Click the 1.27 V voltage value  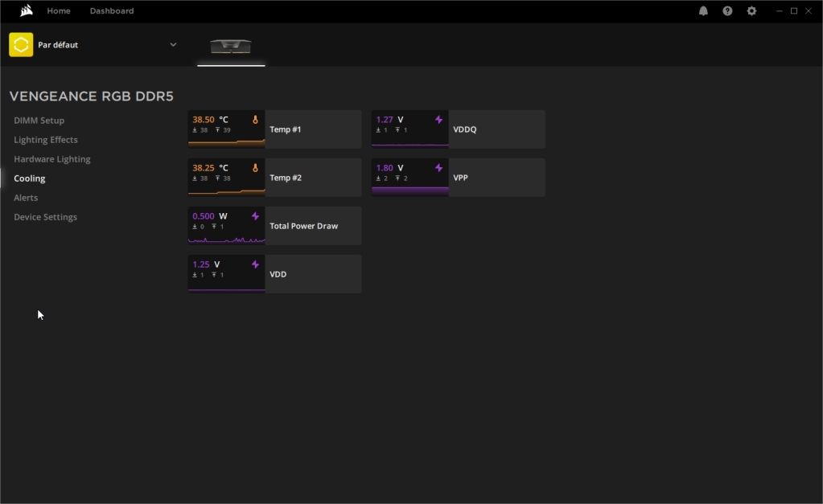pos(390,120)
